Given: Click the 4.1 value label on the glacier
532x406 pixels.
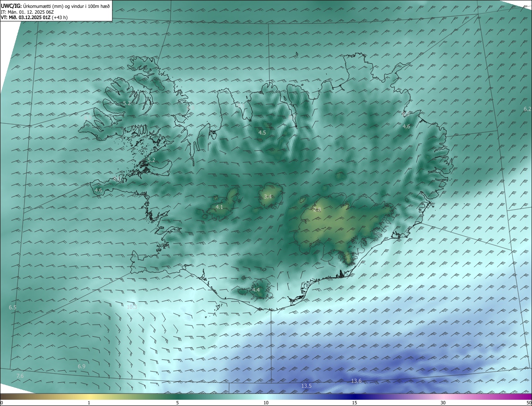Looking at the screenshot, I should coord(219,207).
